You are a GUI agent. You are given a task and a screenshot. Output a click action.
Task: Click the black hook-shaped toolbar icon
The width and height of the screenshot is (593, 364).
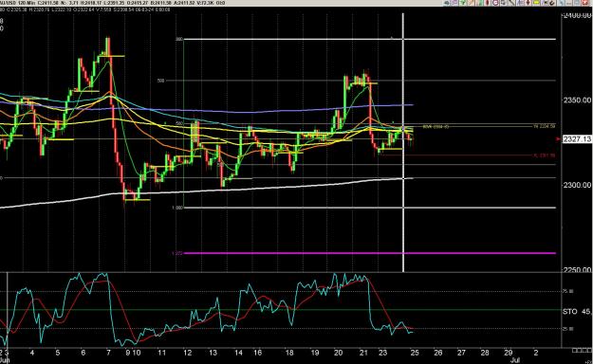point(552,3)
